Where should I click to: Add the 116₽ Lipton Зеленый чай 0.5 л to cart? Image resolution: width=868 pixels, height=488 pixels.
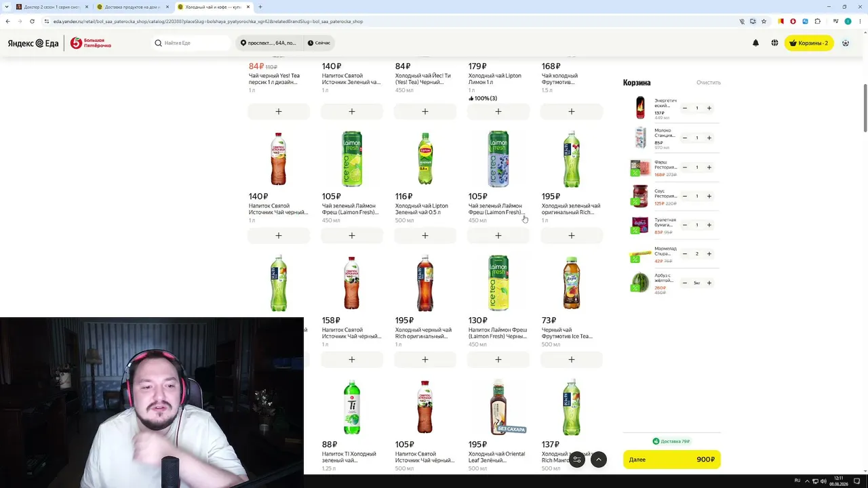pyautogui.click(x=425, y=235)
